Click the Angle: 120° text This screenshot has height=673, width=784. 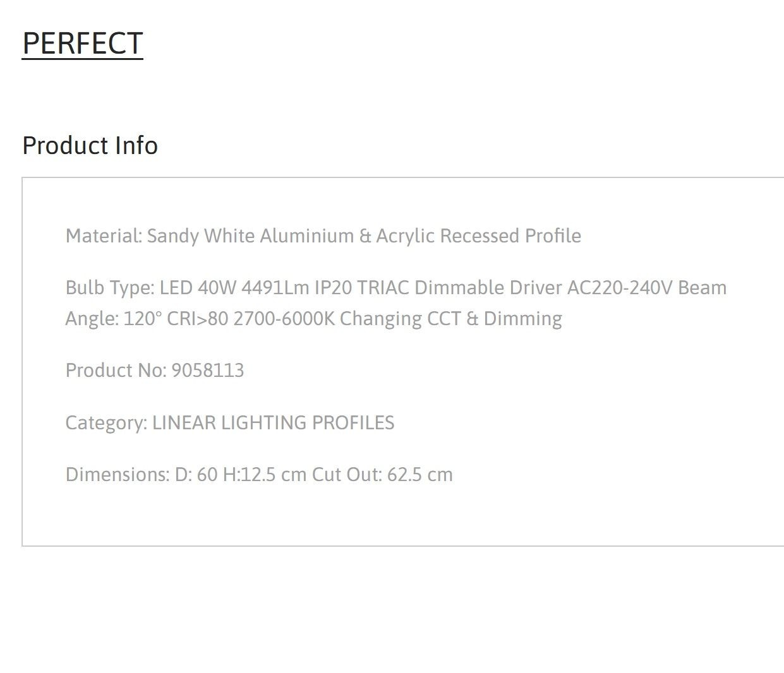click(x=114, y=318)
